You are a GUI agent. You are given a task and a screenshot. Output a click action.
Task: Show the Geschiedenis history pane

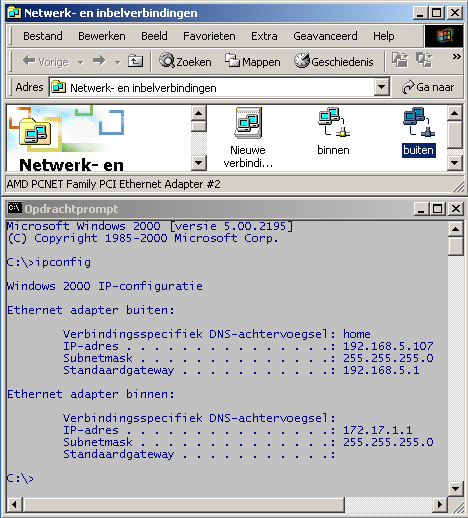[x=334, y=61]
